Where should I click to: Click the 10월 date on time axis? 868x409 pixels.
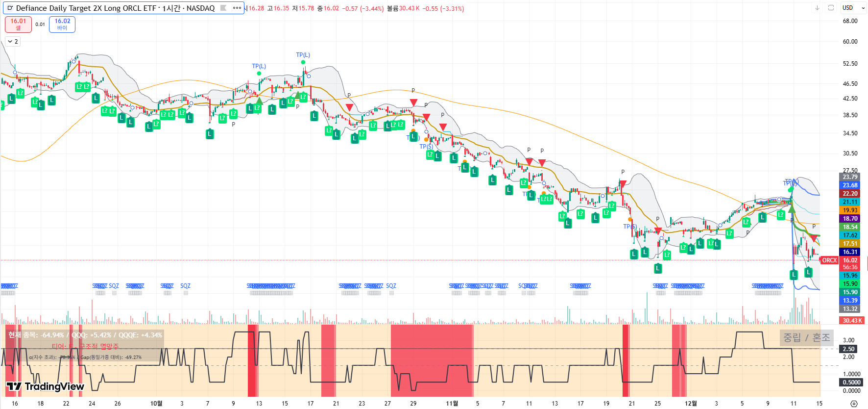point(156,404)
